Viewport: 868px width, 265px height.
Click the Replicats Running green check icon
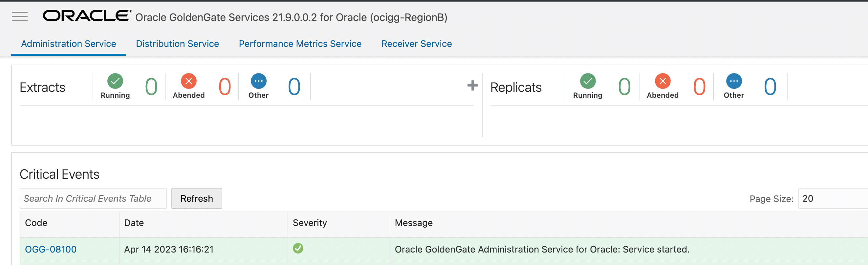[x=588, y=81]
